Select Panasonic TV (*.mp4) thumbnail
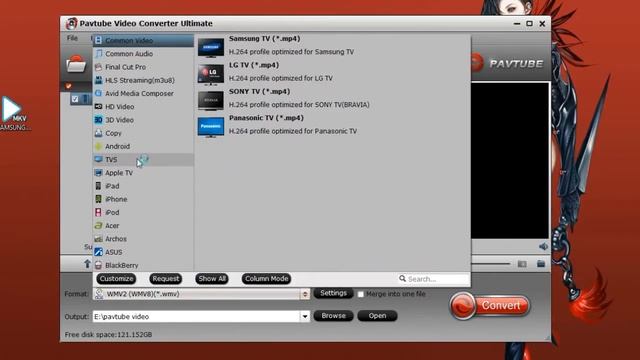The height and width of the screenshot is (360, 640). point(211,127)
